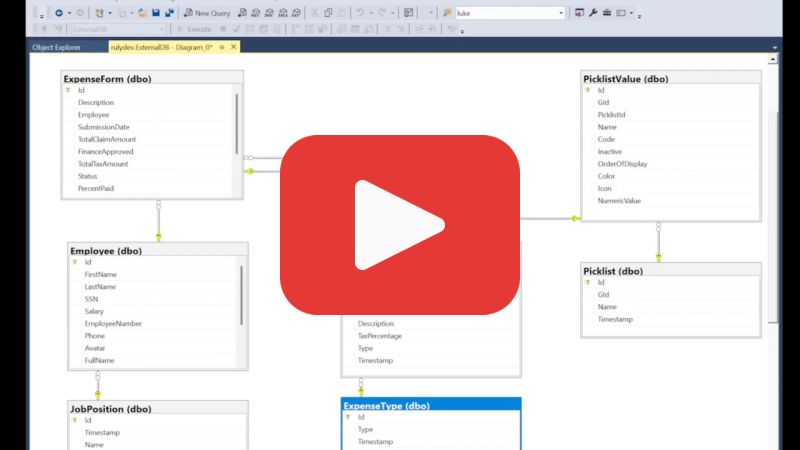
Task: Play the video with the red button
Action: pyautogui.click(x=399, y=224)
